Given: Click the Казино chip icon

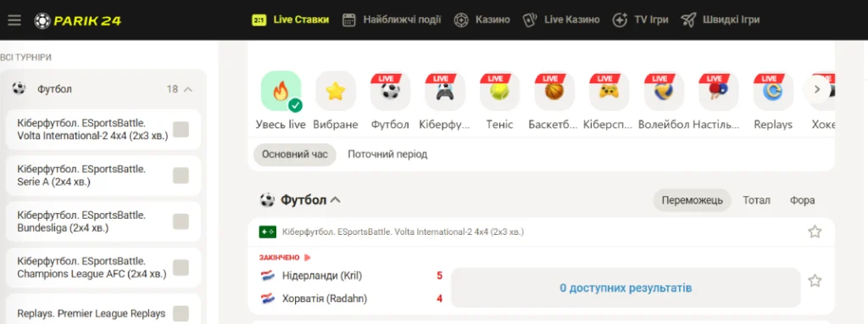Looking at the screenshot, I should (460, 20).
